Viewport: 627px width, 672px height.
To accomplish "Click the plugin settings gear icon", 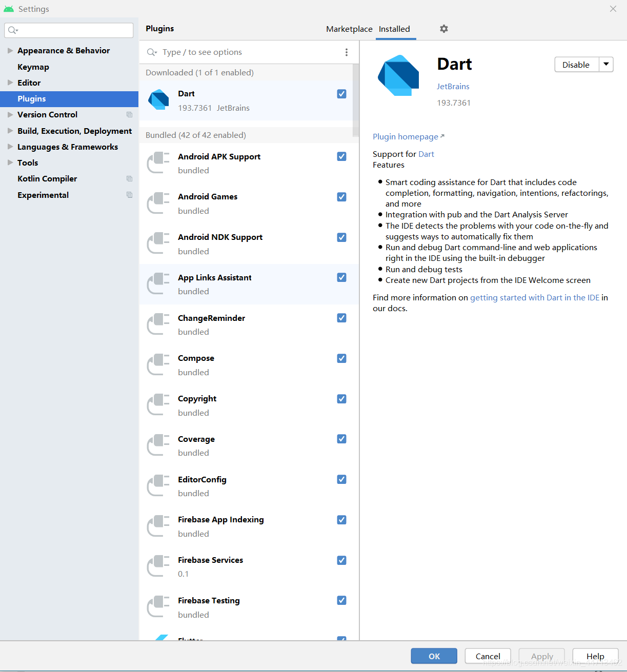I will pyautogui.click(x=444, y=29).
